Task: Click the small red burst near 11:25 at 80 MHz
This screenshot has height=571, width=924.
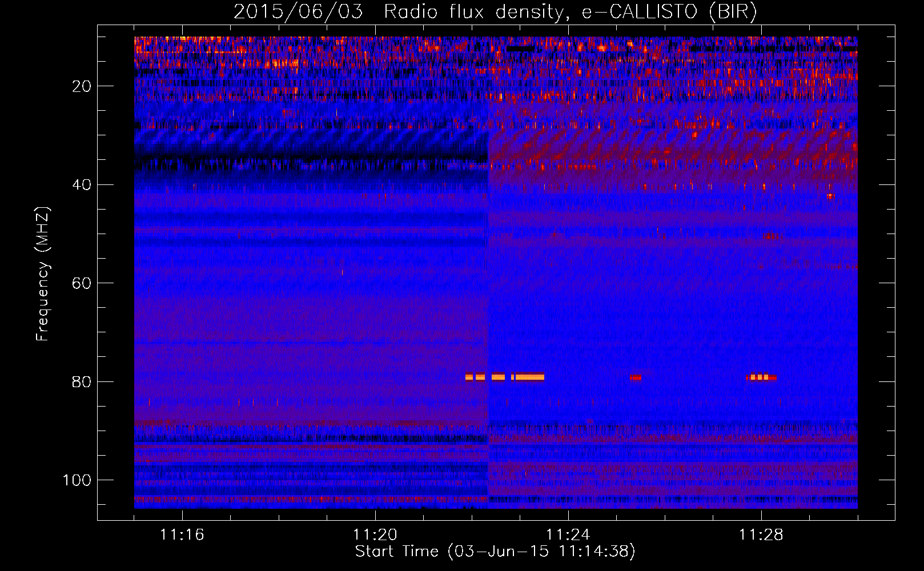Action: coord(636,377)
